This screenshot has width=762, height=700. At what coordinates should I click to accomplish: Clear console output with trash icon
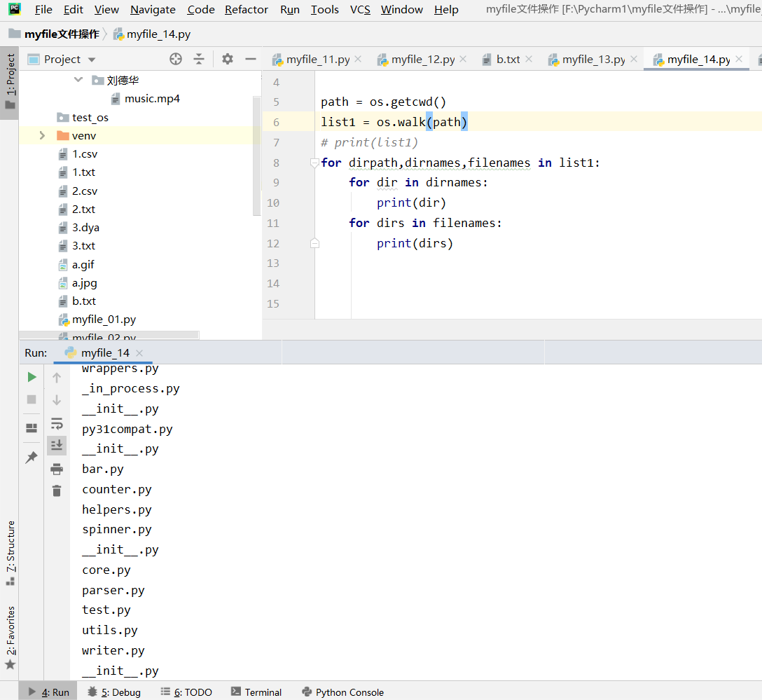coord(57,490)
